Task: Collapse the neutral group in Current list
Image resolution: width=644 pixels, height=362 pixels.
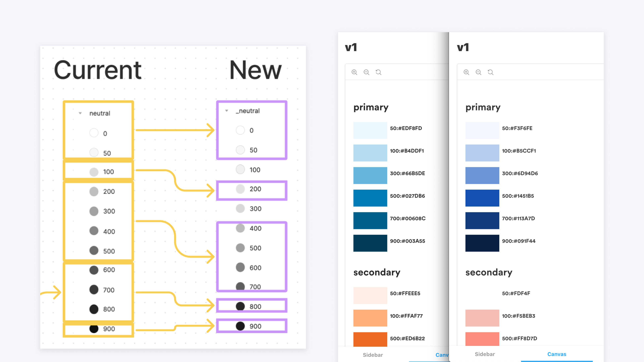Action: point(80,113)
